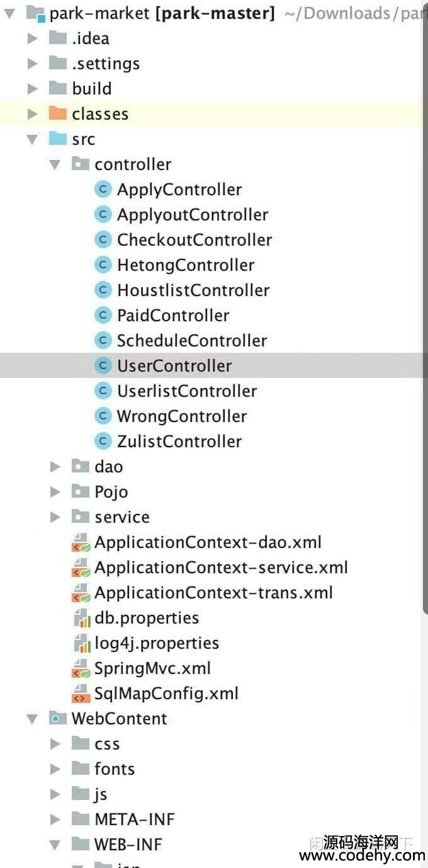Select UserController in the project tree
The width and height of the screenshot is (428, 868).
174,366
